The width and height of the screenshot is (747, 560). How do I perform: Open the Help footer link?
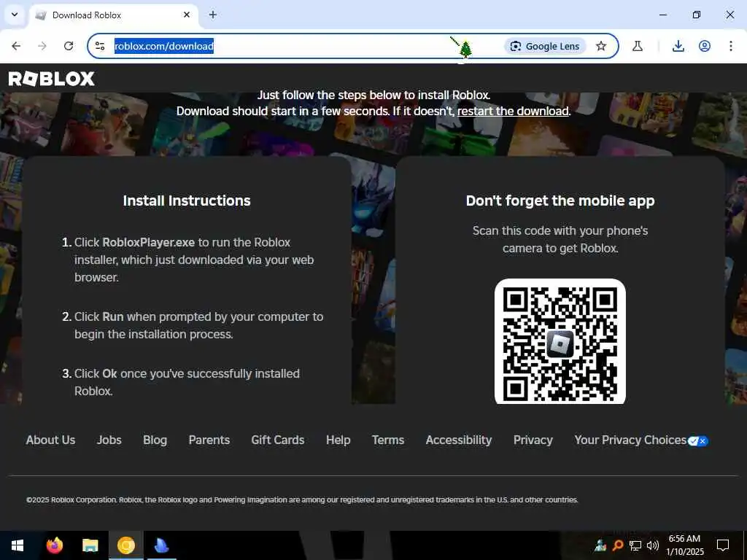tap(338, 440)
